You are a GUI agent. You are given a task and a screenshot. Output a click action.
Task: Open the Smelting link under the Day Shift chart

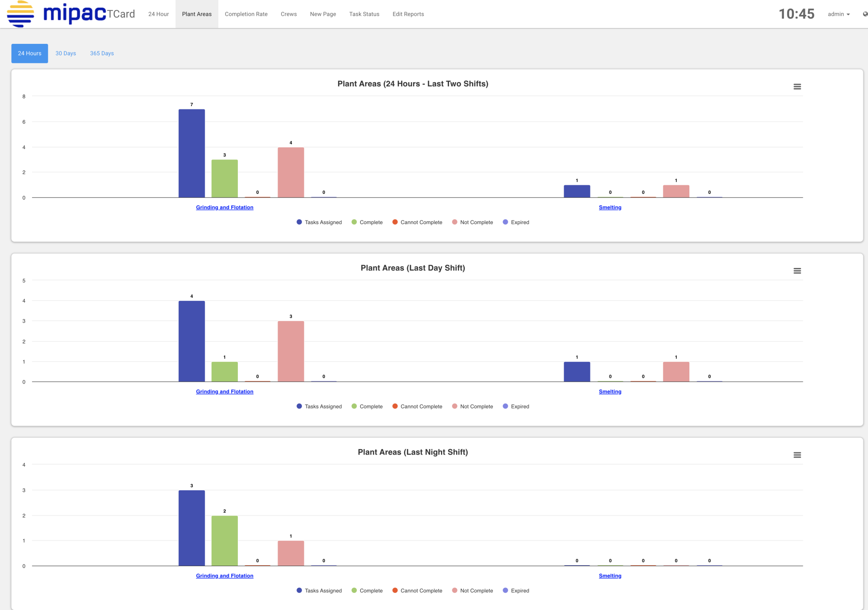coord(610,391)
